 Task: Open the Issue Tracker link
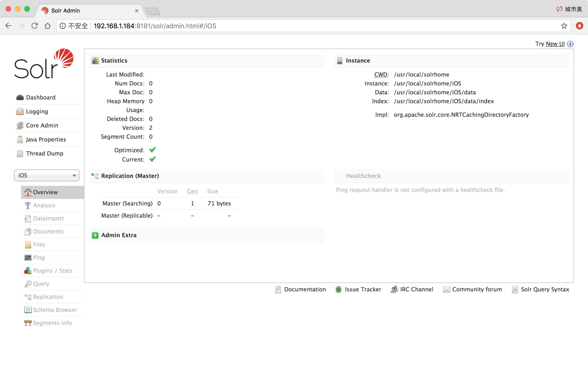[x=363, y=289]
